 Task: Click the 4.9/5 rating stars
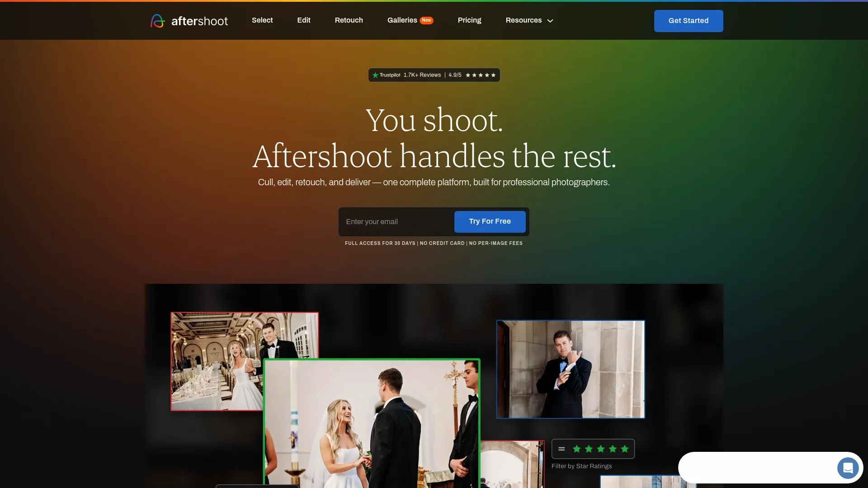pos(481,75)
